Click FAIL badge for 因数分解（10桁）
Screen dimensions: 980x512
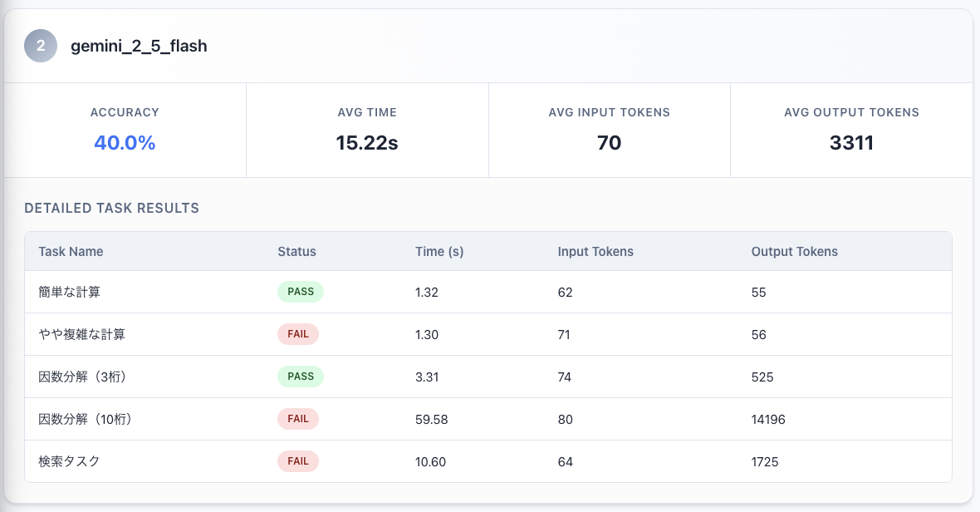pyautogui.click(x=297, y=419)
